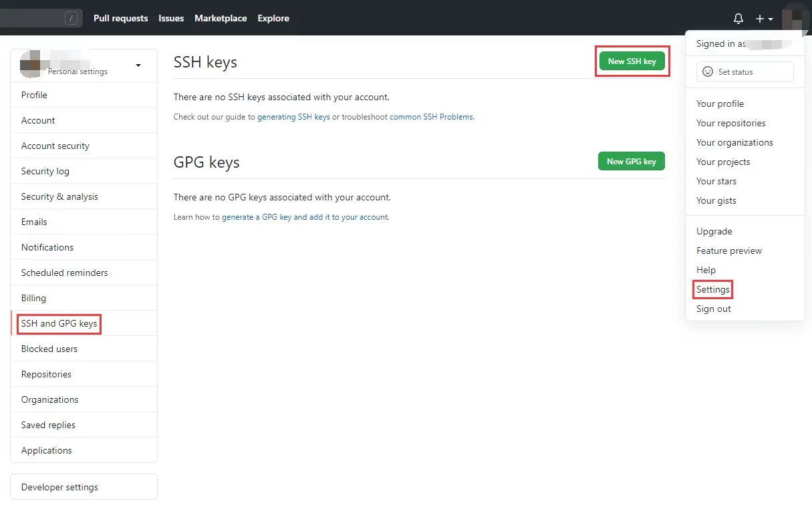812x515 pixels.
Task: Open the plus create-new dropdown
Action: [x=763, y=19]
